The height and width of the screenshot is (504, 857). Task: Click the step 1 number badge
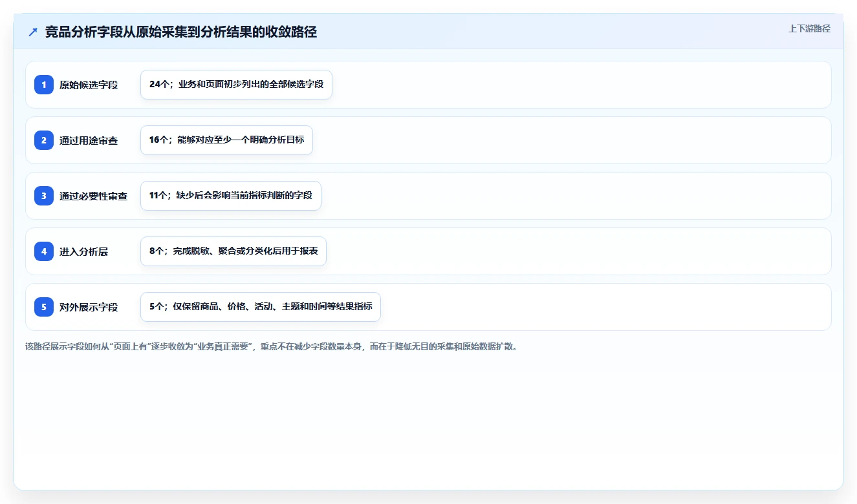click(x=44, y=85)
